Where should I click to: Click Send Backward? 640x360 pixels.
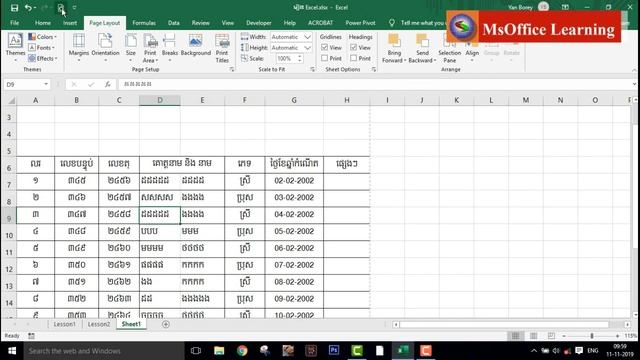point(422,48)
